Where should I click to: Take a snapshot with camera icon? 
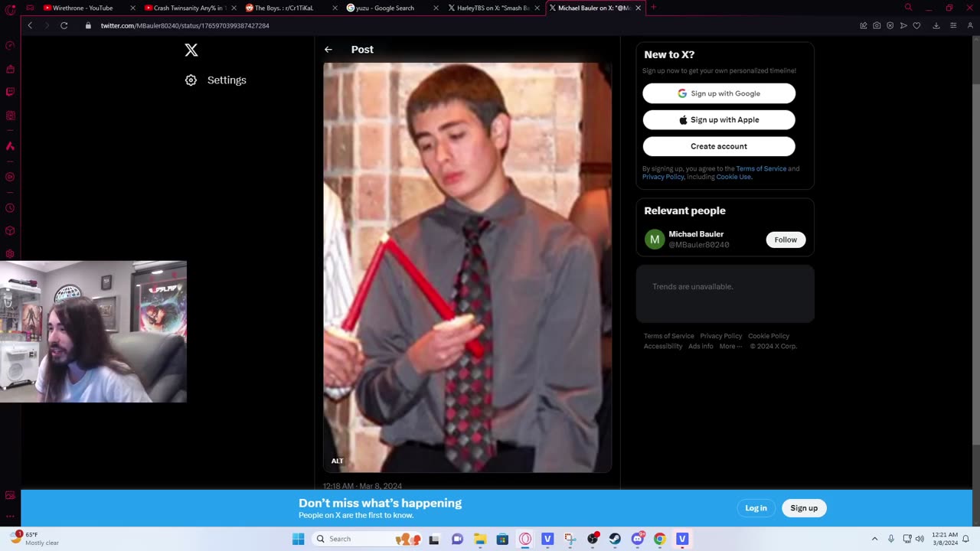coord(877,25)
